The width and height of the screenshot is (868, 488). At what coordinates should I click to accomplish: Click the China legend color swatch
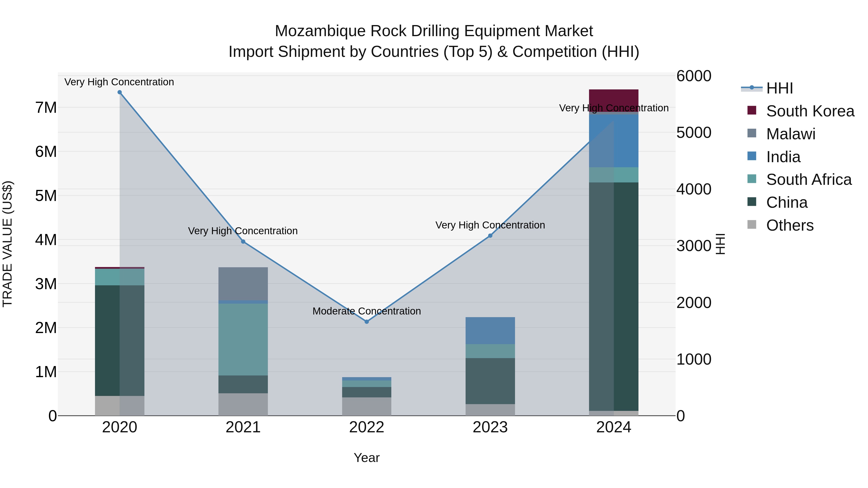tap(752, 201)
